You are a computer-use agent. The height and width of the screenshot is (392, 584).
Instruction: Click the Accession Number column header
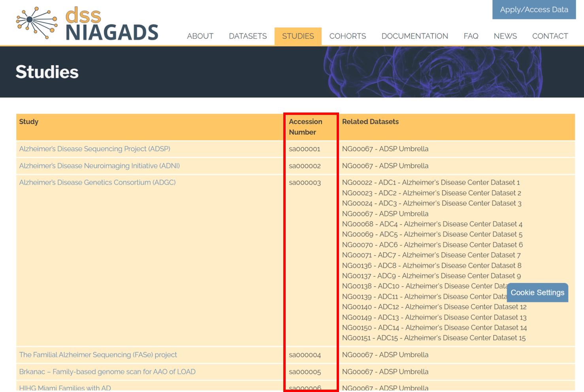[305, 127]
